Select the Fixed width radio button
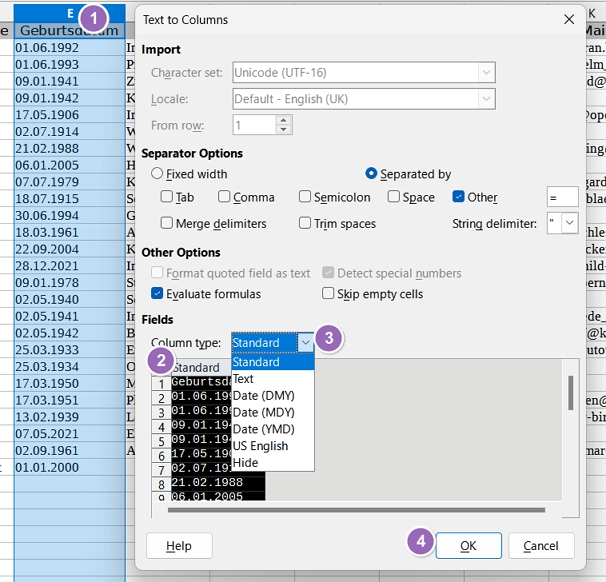Image resolution: width=606 pixels, height=582 pixels. coord(158,173)
